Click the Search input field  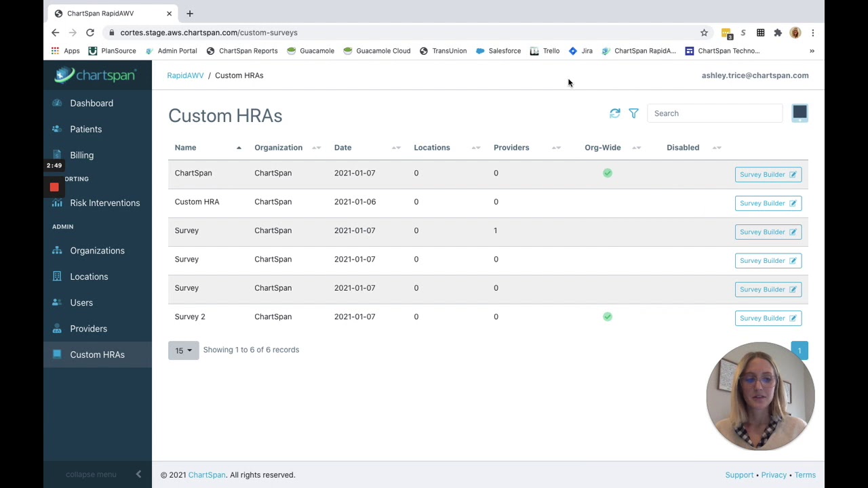pyautogui.click(x=715, y=113)
